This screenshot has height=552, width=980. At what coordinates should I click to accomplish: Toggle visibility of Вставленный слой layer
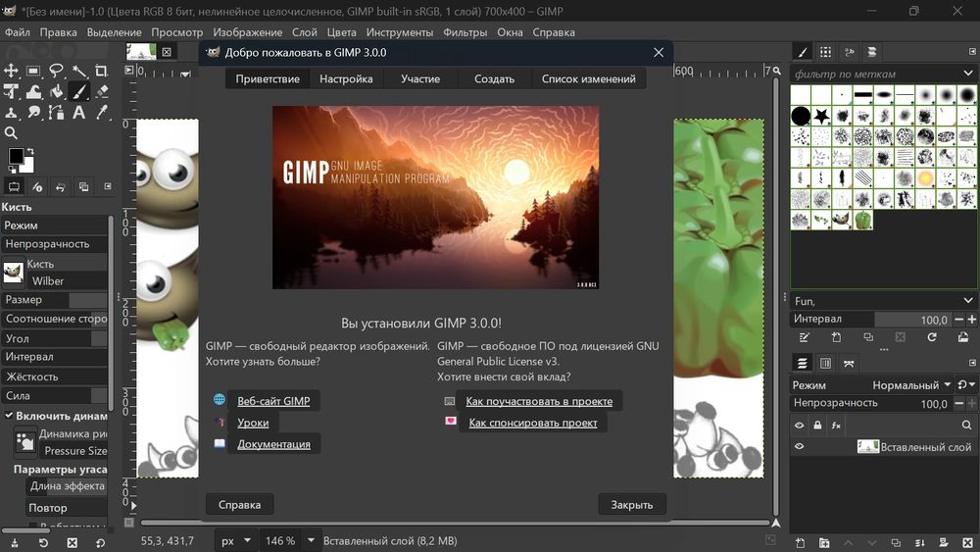(799, 446)
